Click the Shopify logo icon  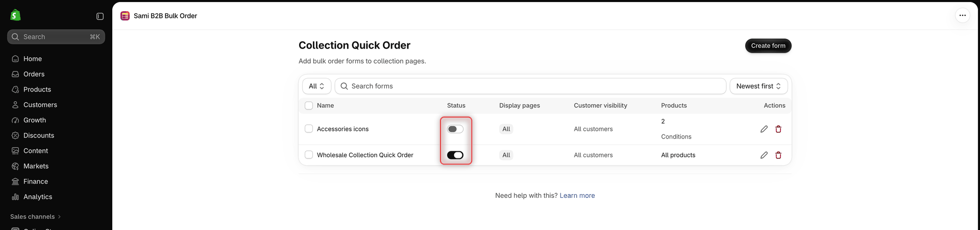click(15, 15)
